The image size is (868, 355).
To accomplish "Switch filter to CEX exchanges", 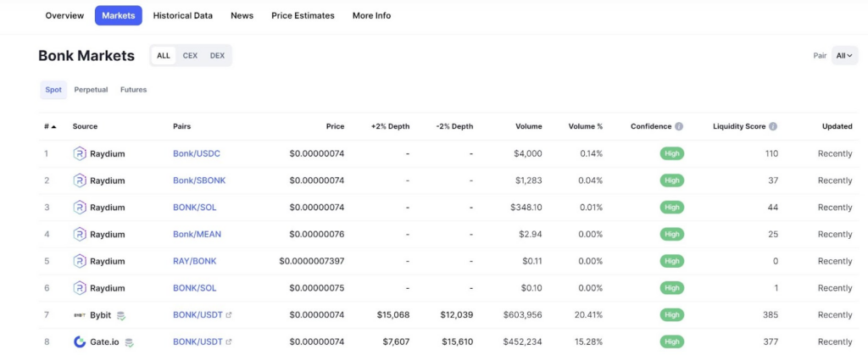I will pyautogui.click(x=190, y=55).
